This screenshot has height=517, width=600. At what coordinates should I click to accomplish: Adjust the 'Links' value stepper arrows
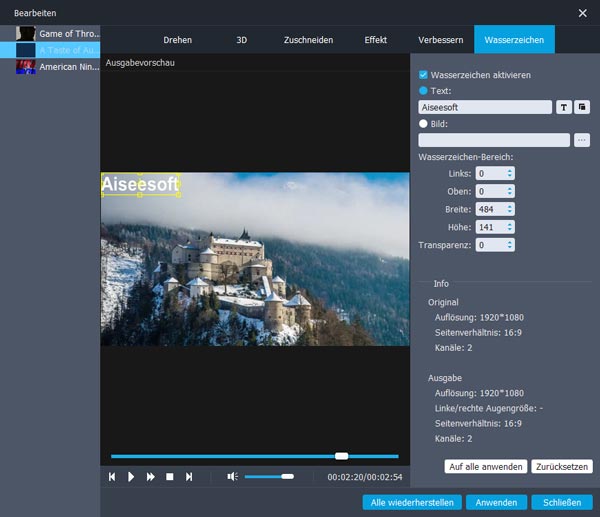click(x=510, y=173)
